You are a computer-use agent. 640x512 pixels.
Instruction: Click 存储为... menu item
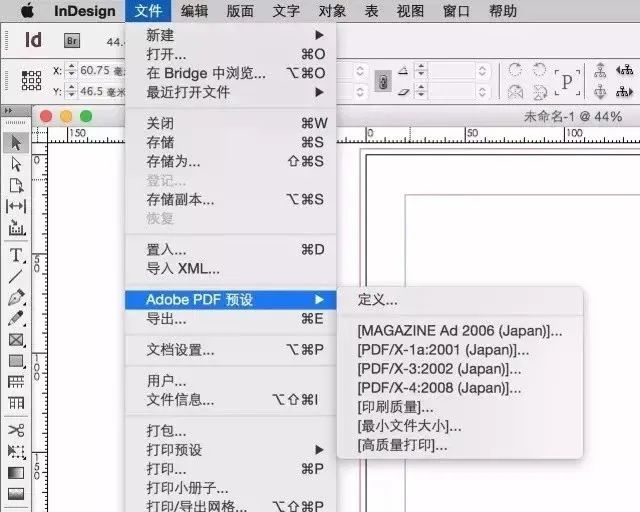point(231,162)
